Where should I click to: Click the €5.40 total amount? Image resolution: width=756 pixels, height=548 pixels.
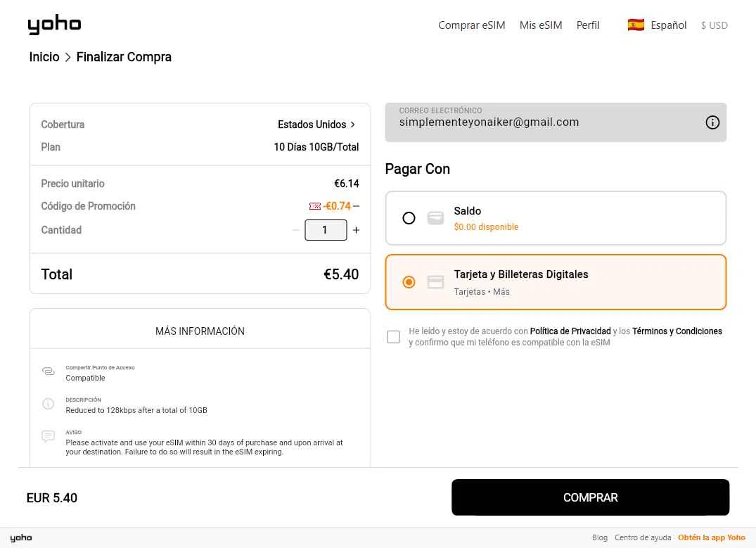pyautogui.click(x=341, y=274)
